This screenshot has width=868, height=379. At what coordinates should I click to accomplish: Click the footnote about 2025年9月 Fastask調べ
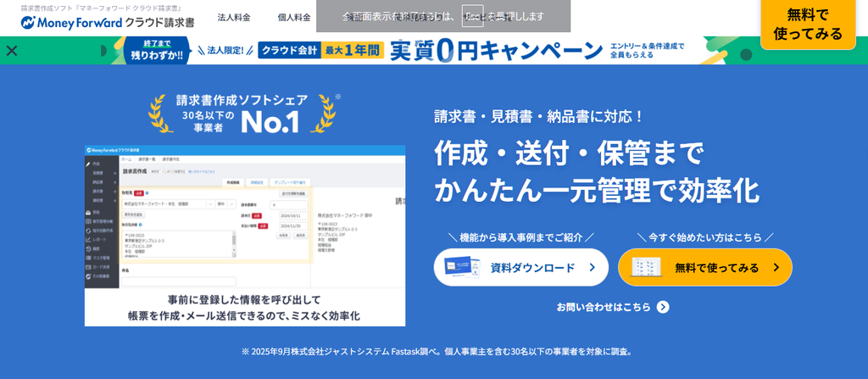click(437, 351)
